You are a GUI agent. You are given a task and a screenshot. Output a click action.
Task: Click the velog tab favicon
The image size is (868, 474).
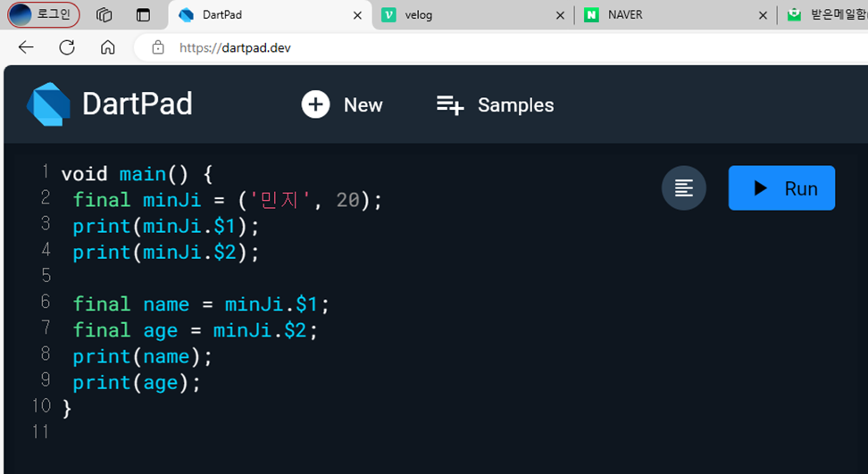[388, 15]
